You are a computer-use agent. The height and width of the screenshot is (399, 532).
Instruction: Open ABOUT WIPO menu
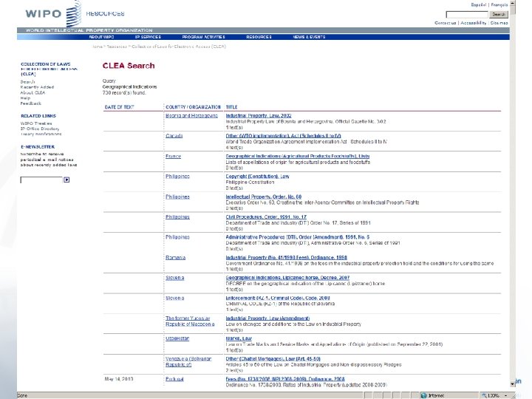click(101, 37)
